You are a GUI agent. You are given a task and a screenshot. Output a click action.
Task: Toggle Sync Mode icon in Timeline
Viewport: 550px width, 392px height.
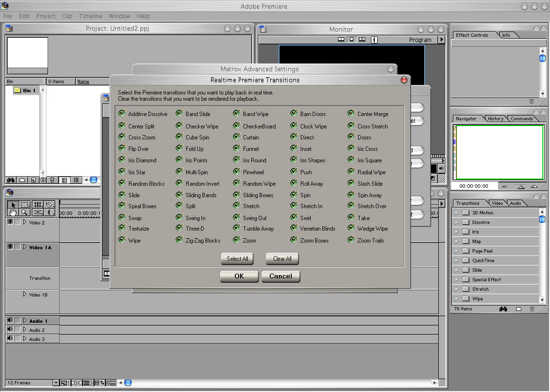111,383
